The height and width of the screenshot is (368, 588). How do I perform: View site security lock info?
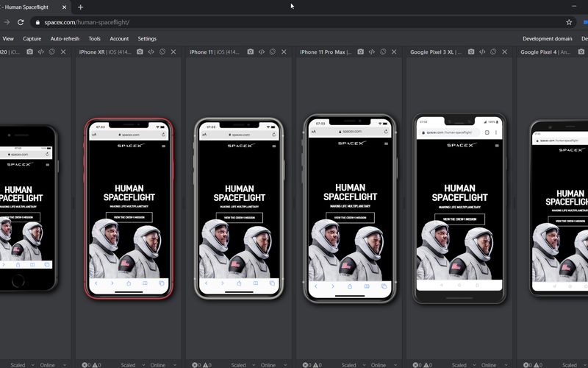(37, 23)
